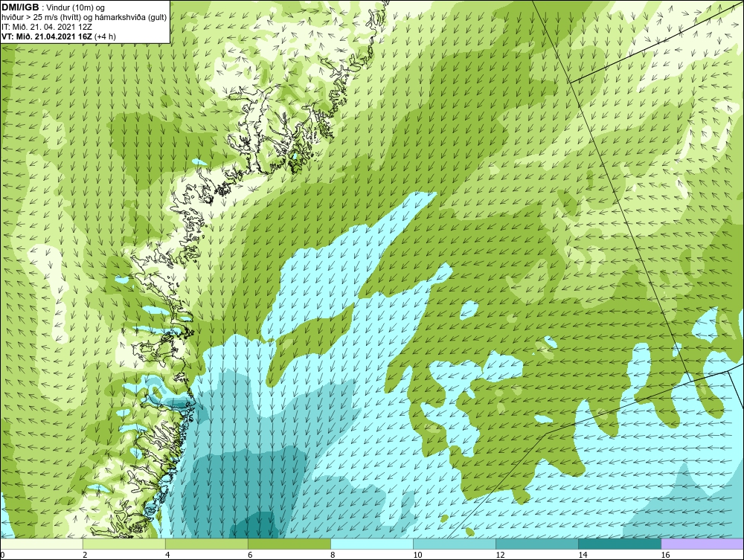744x560 pixels.
Task: Click the 14–16 m/s dark teal swatch
Action: click(x=620, y=544)
